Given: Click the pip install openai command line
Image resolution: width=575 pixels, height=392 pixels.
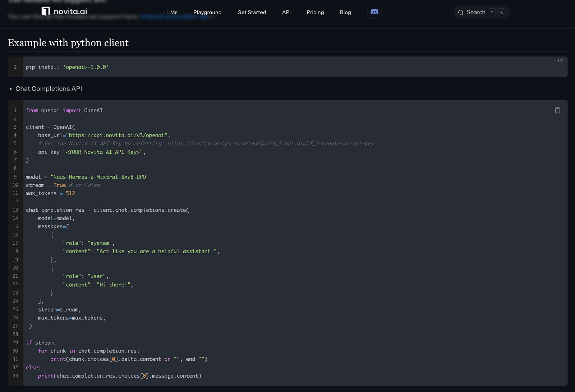Looking at the screenshot, I should click(x=67, y=67).
